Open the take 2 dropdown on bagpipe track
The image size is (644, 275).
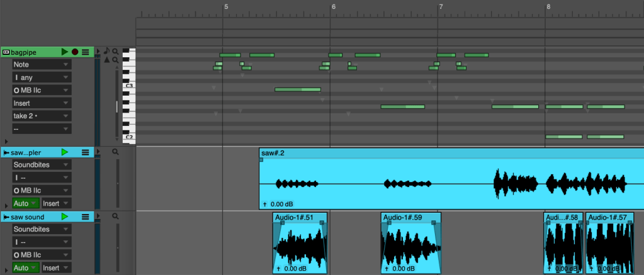[x=41, y=116]
